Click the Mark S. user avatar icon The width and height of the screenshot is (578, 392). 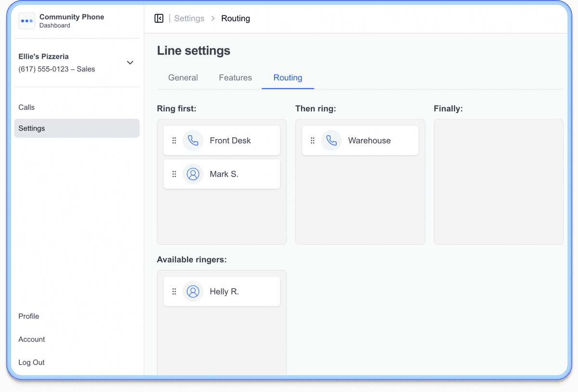pos(193,174)
